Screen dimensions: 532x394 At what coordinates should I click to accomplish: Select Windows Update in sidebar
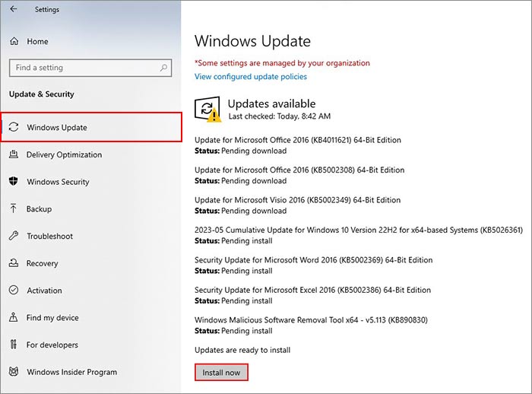click(x=91, y=127)
